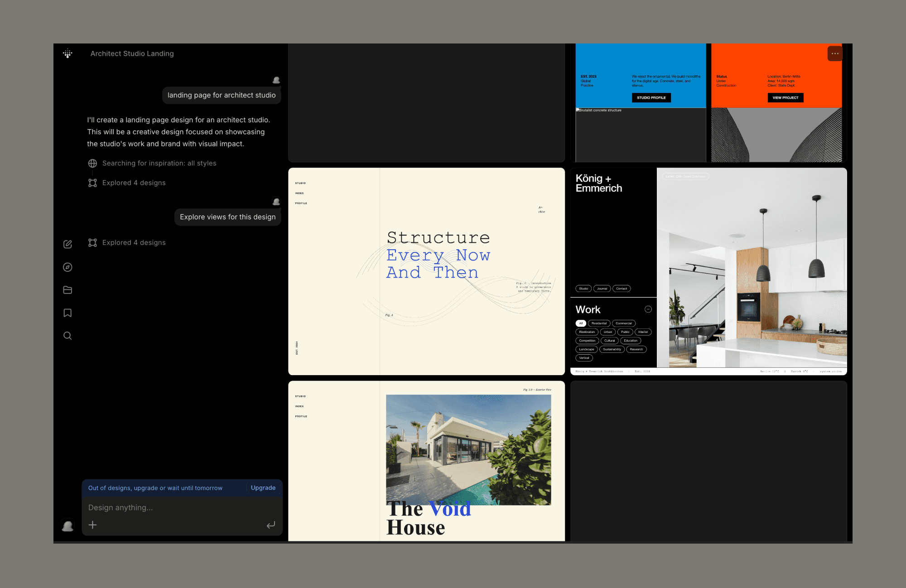Start a new design with compose icon
906x588 pixels.
coord(67,244)
